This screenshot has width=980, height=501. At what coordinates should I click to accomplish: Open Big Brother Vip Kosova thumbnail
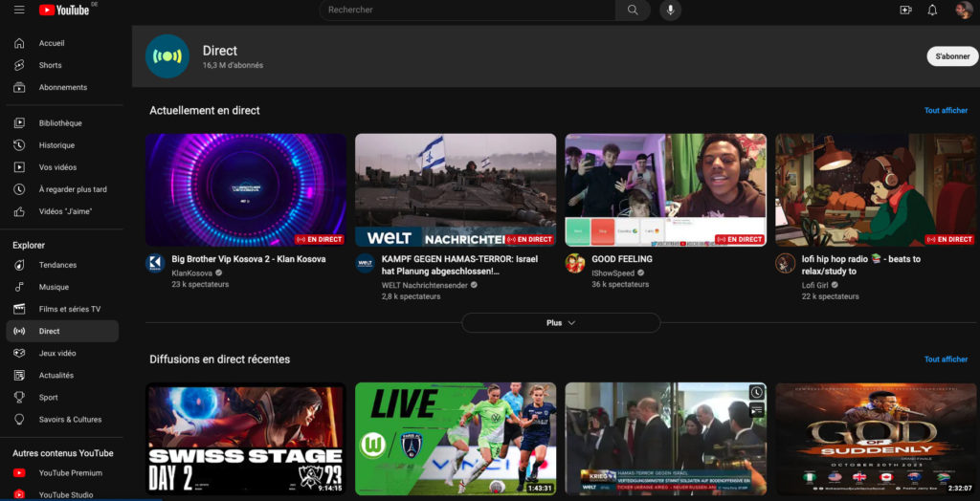coord(246,190)
